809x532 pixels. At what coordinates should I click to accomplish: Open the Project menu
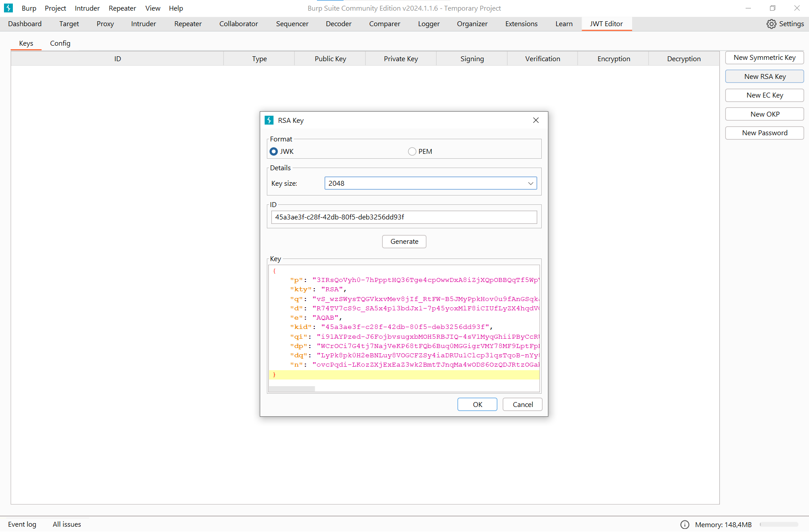coord(55,8)
